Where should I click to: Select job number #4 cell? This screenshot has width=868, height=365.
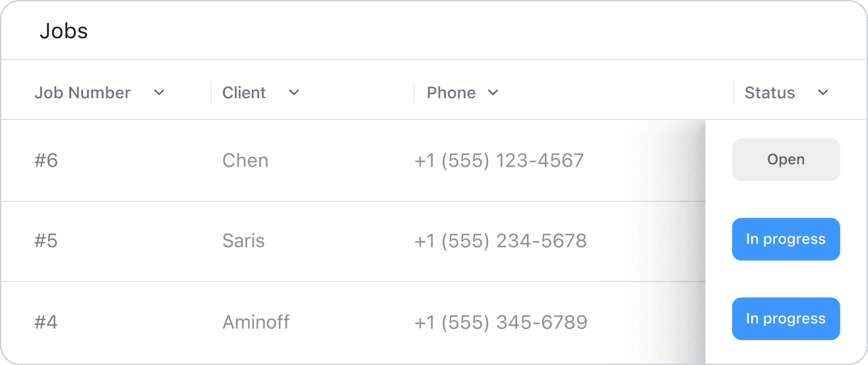pos(46,323)
